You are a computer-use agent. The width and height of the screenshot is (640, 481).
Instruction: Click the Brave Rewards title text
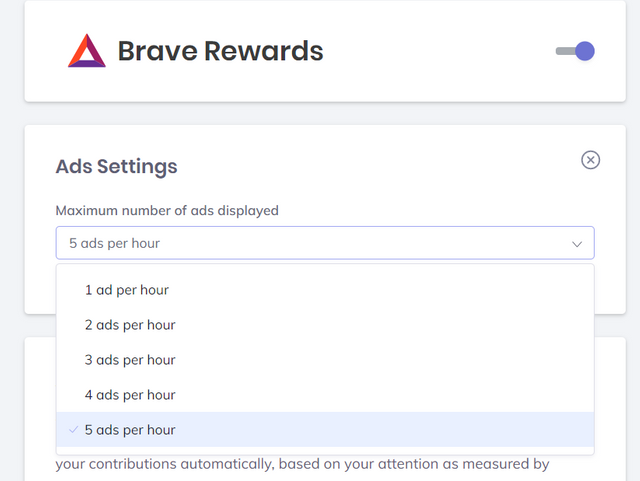[220, 51]
